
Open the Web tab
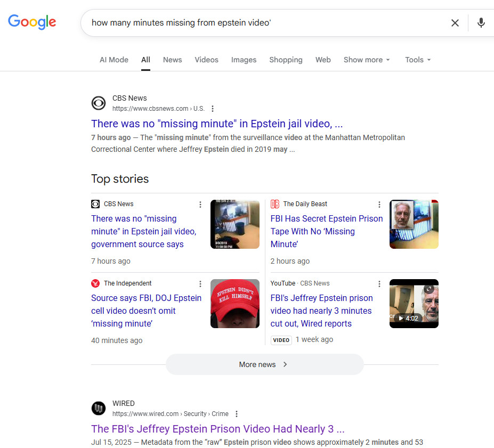pos(323,60)
